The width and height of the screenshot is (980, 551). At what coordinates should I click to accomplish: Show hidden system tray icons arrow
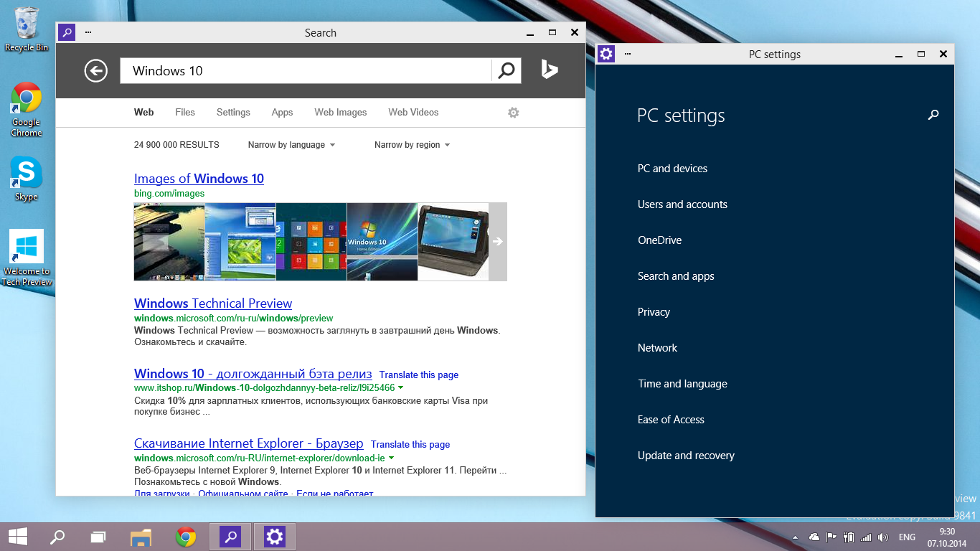coord(795,537)
